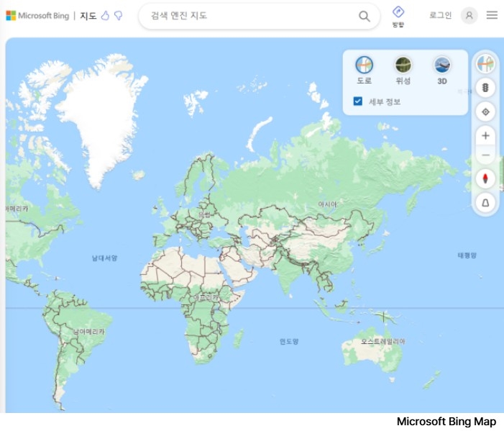Viewport: 504px width, 431px height.
Task: Zoom in with the plus button
Action: click(486, 135)
